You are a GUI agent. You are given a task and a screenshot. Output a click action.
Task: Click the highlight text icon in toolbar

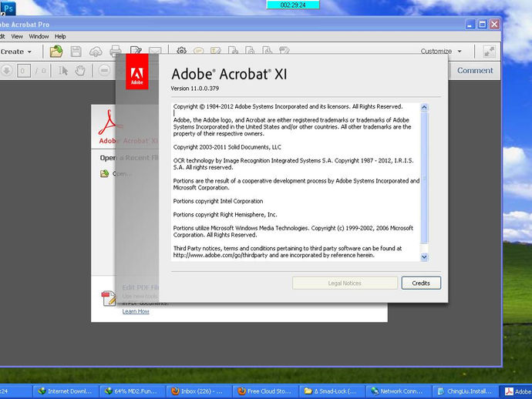[x=216, y=51]
